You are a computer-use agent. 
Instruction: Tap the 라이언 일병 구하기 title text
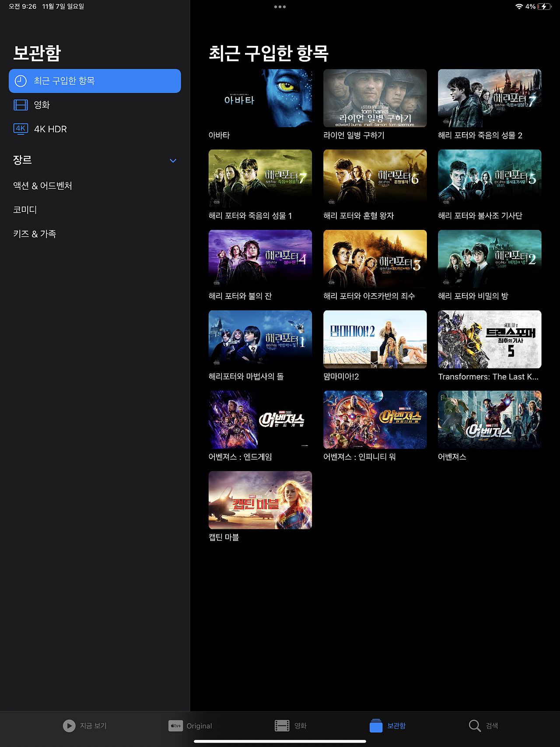pyautogui.click(x=354, y=135)
